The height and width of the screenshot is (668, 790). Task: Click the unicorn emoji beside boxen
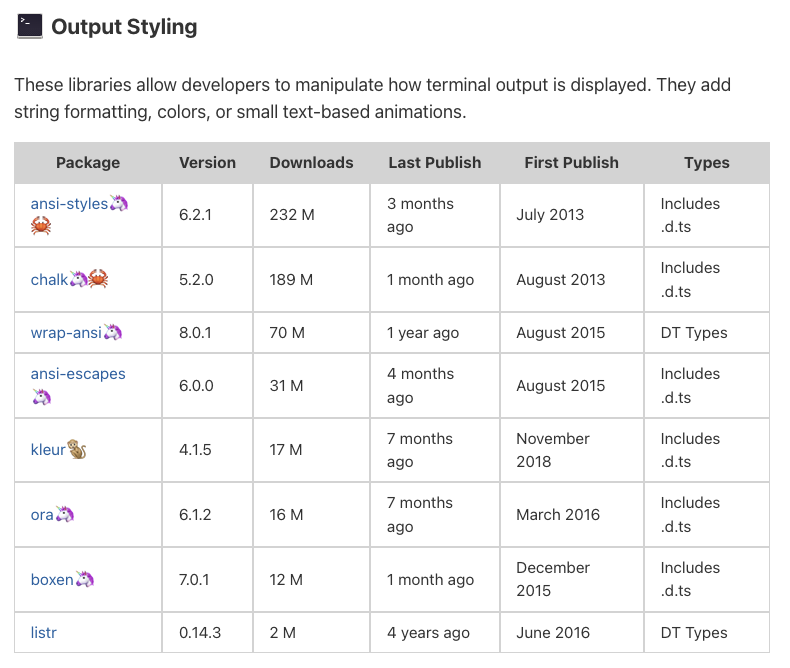(85, 579)
